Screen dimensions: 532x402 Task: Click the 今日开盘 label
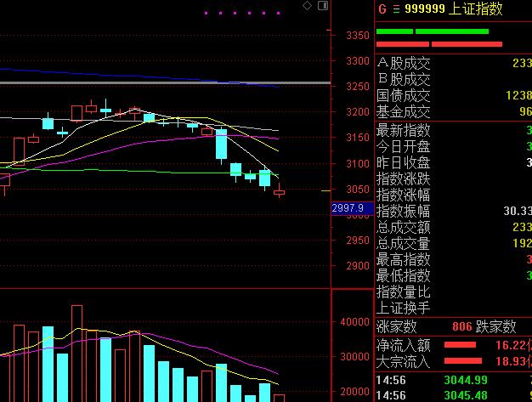click(404, 146)
